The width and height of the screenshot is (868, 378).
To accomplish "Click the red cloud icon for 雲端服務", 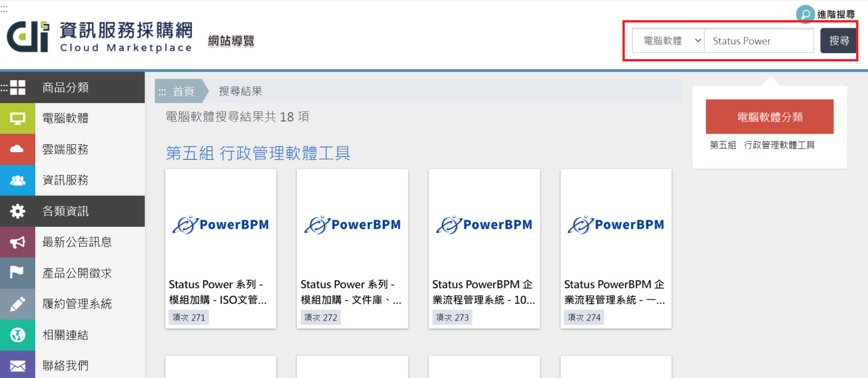I will (x=17, y=149).
